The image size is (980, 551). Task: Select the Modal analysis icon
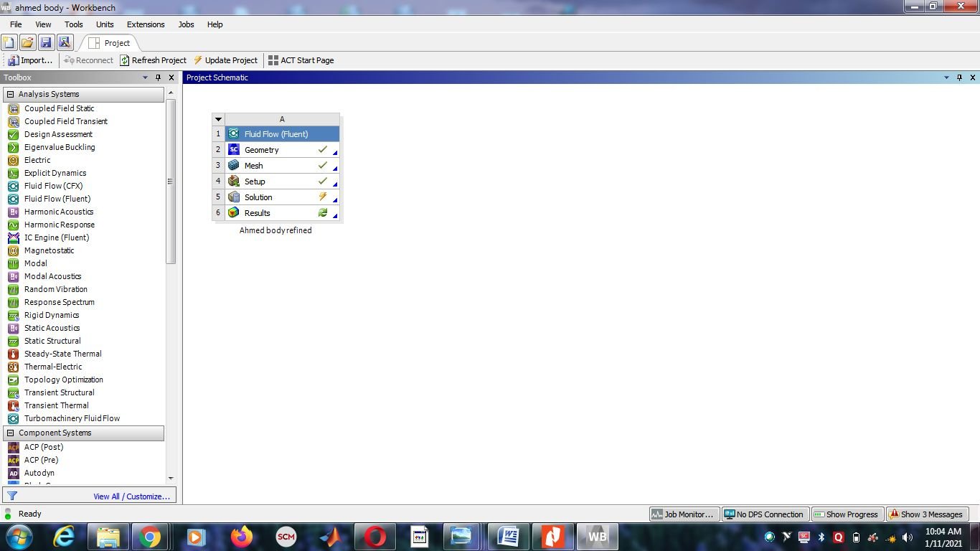[13, 263]
